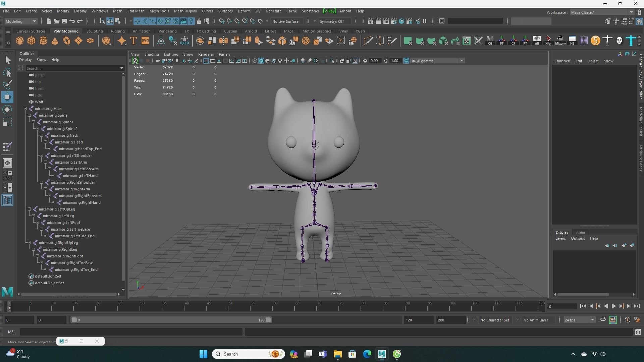Click the Mixamo shelf icon
Viewport: 644px width, 362px height.
click(x=560, y=41)
